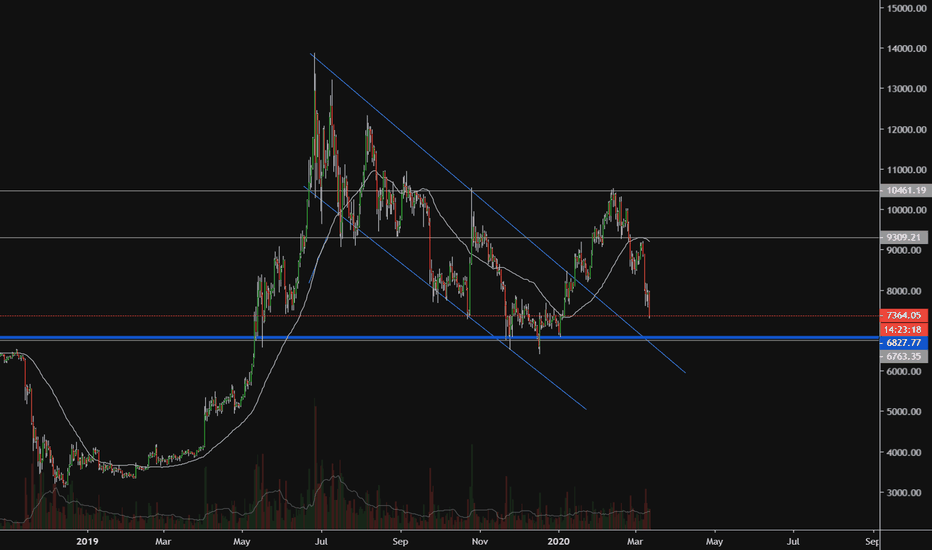Click the 14000.00 price axis label
This screenshot has height=550, width=932.
click(906, 49)
